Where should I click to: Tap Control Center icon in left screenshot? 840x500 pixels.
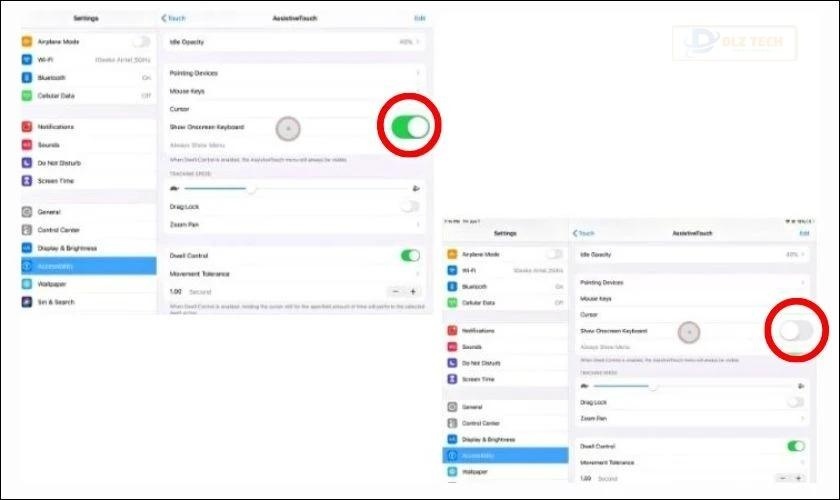(x=27, y=230)
